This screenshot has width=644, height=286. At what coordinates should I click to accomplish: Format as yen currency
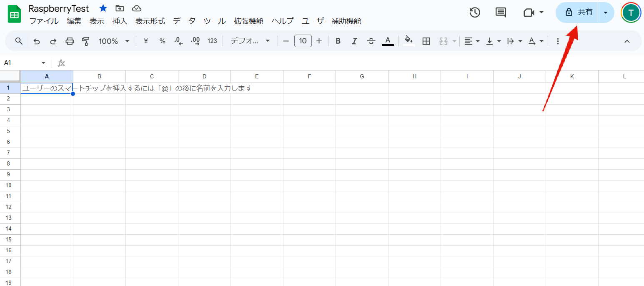click(x=146, y=41)
